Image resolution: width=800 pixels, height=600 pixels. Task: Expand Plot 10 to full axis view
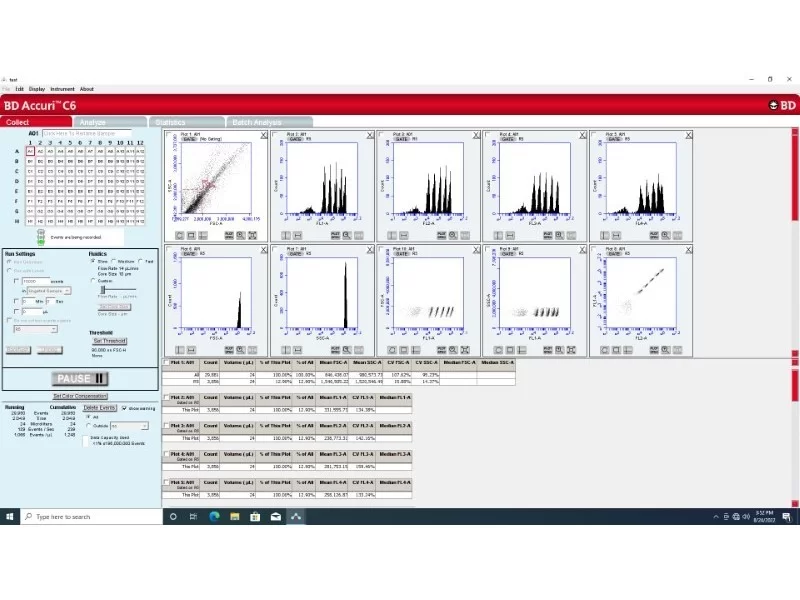tap(465, 350)
